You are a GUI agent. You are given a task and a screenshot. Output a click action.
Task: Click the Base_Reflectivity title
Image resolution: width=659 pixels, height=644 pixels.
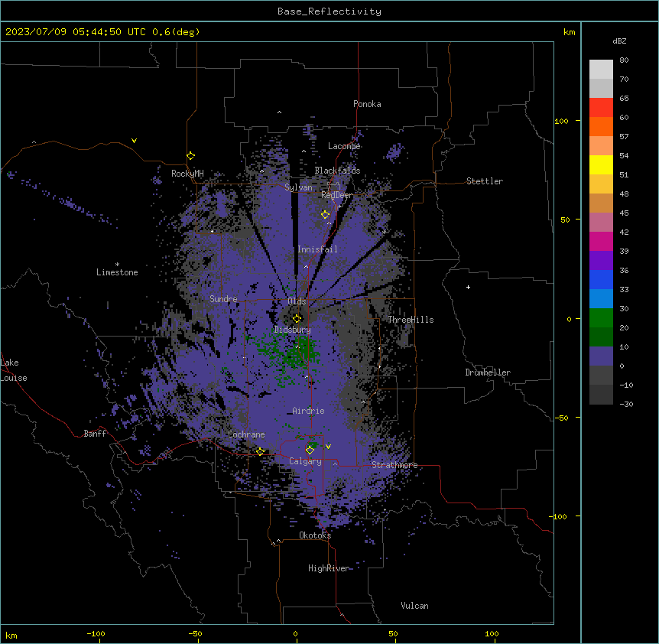tap(329, 11)
